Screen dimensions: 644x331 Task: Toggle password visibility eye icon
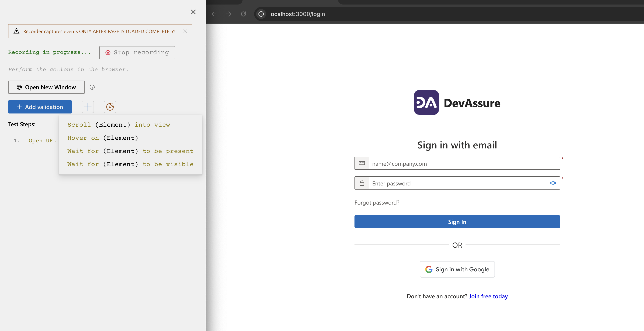(x=553, y=183)
